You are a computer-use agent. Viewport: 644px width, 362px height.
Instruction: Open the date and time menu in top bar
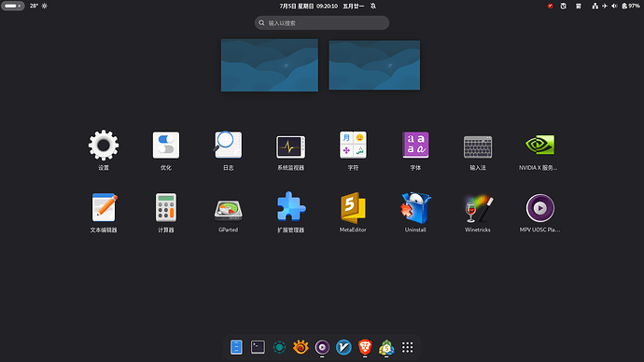(x=322, y=6)
